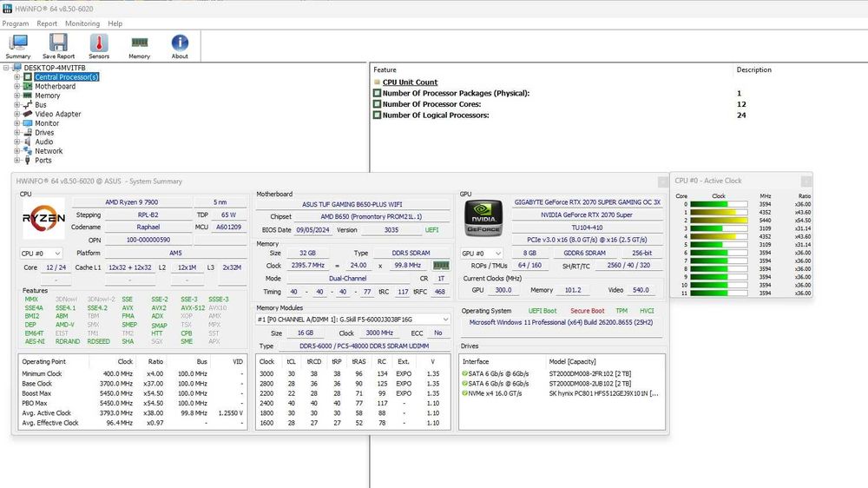Close the CPU #0 Active Clock window

[x=806, y=181]
